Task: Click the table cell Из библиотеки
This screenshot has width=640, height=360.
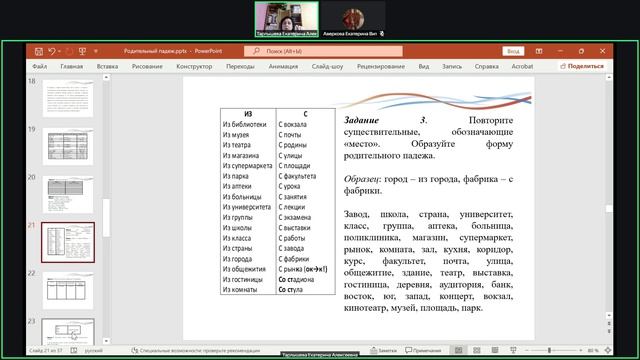Action: 244,124
